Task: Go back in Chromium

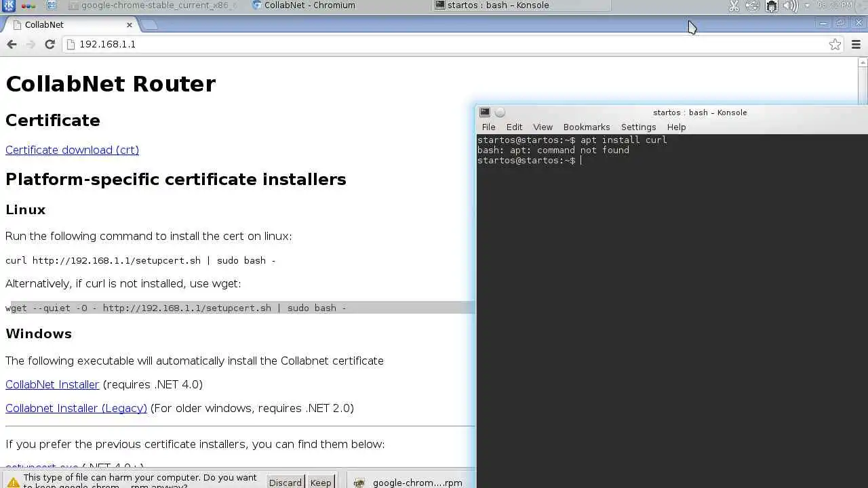Action: [x=12, y=44]
